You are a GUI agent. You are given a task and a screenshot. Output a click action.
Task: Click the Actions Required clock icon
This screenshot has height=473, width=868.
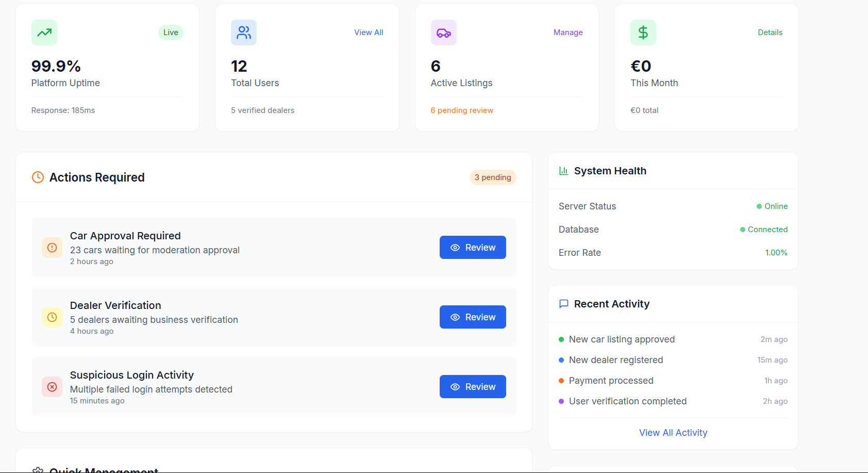click(x=38, y=177)
